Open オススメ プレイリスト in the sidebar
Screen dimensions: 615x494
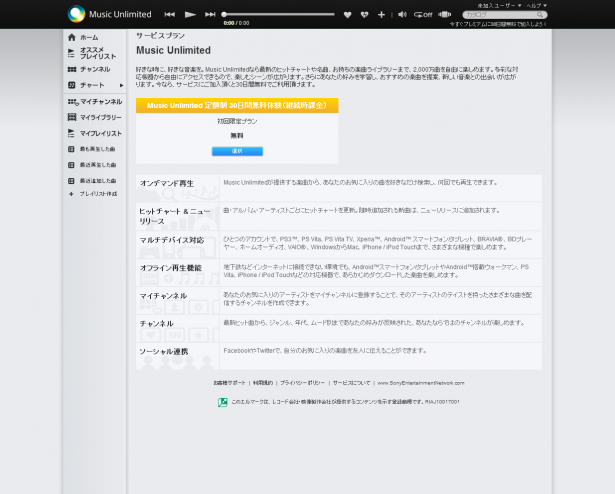(94, 53)
